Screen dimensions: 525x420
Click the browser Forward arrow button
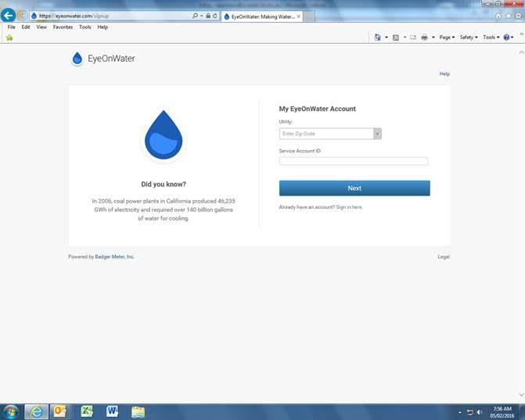click(x=23, y=16)
